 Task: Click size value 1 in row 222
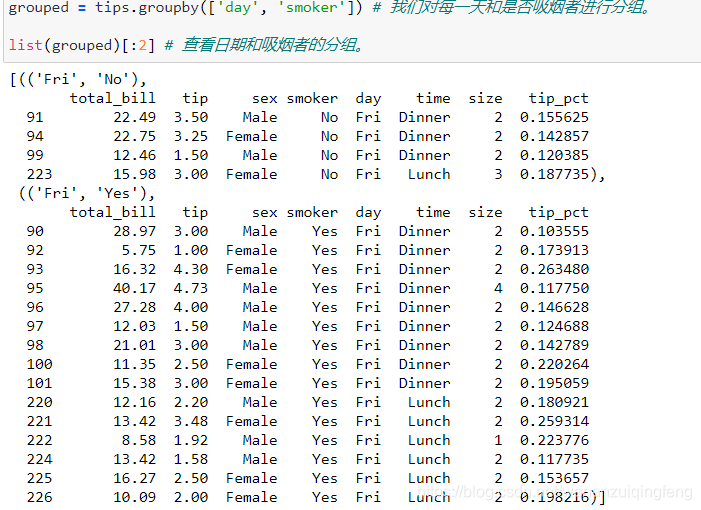coord(498,440)
